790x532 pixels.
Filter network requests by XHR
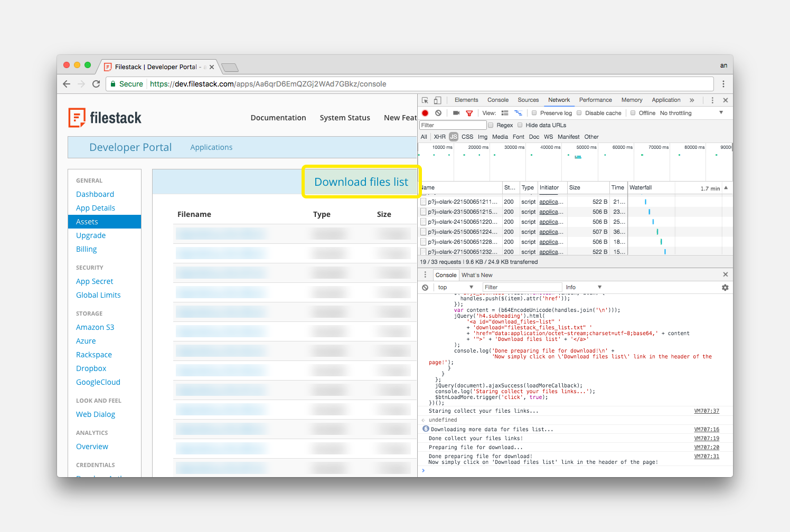[440, 137]
